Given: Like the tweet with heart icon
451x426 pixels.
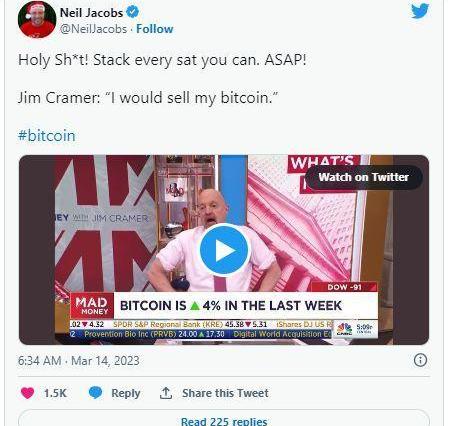Looking at the screenshot, I should [27, 393].
